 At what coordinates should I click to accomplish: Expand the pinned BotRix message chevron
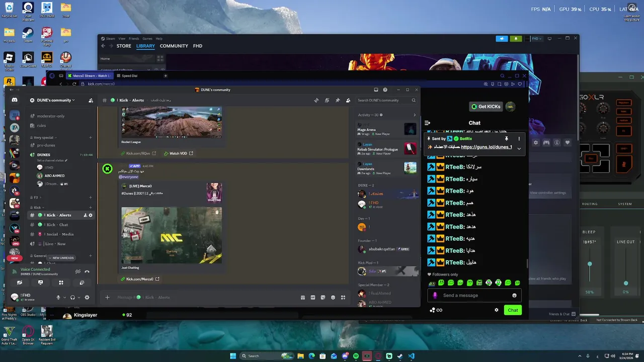519,149
